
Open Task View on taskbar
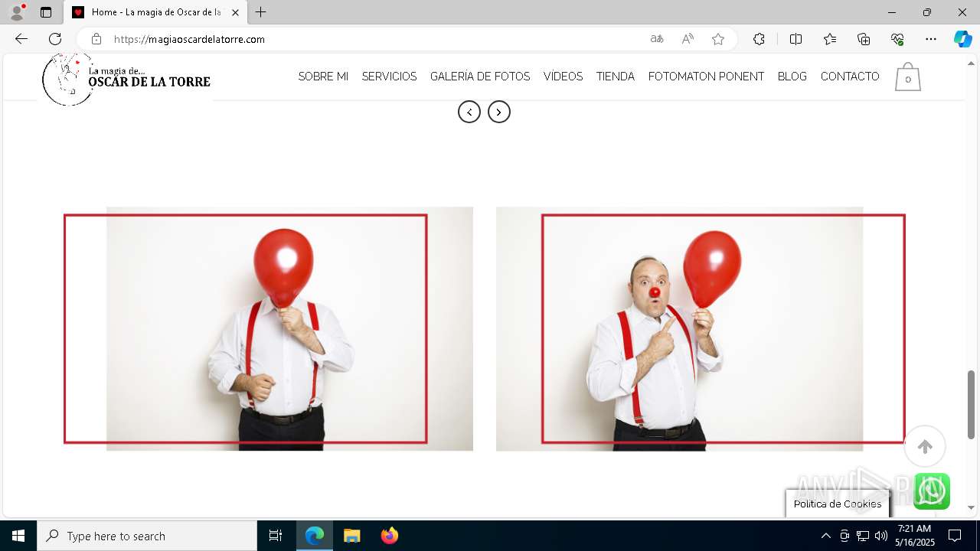click(276, 536)
